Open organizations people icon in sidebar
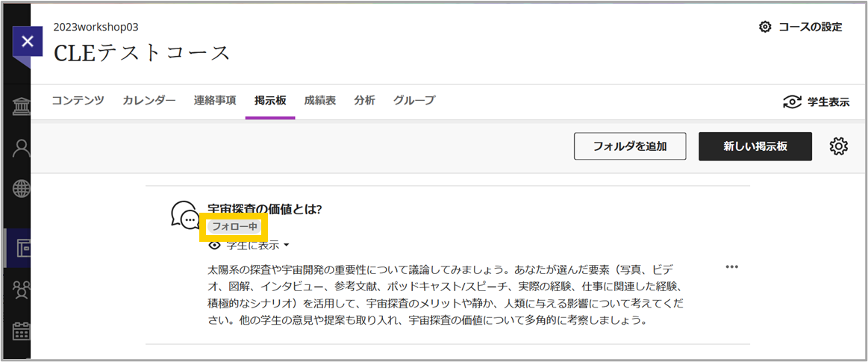Viewport: 868px width, 362px height. [21, 290]
